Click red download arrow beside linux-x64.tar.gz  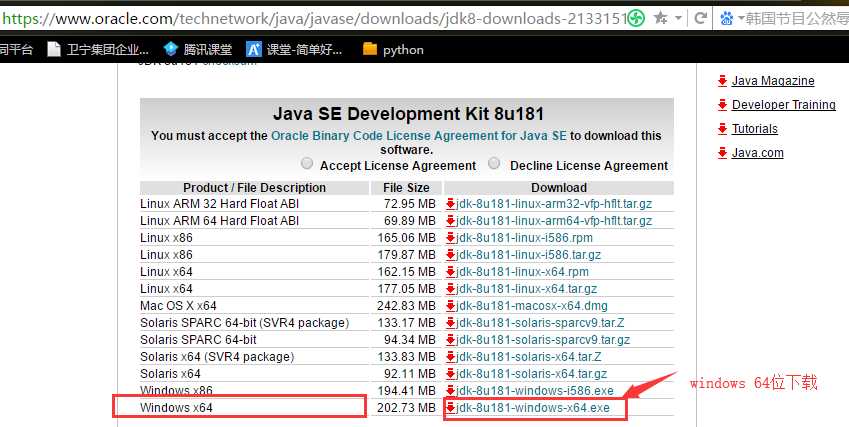point(450,289)
